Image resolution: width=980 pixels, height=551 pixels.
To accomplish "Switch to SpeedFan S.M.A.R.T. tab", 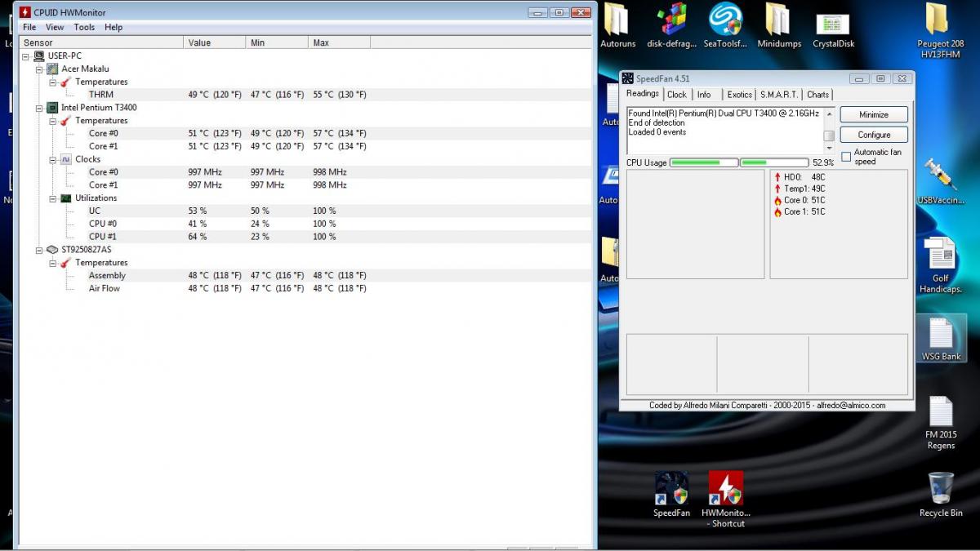I will click(779, 95).
